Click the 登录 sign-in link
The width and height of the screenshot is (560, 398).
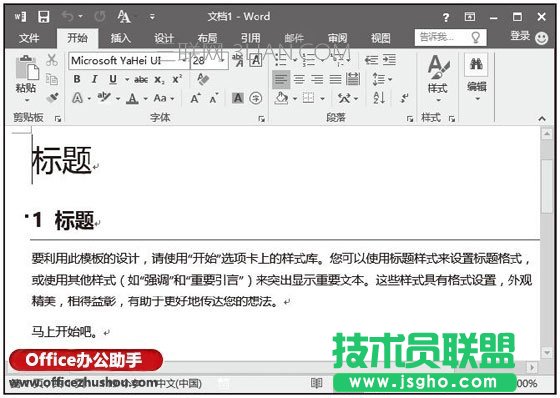[x=520, y=36]
